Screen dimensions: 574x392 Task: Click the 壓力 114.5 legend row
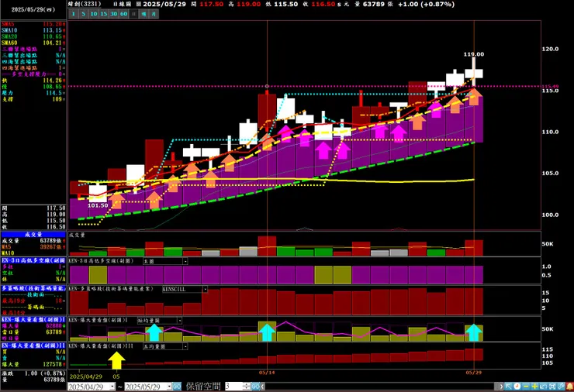(33, 93)
